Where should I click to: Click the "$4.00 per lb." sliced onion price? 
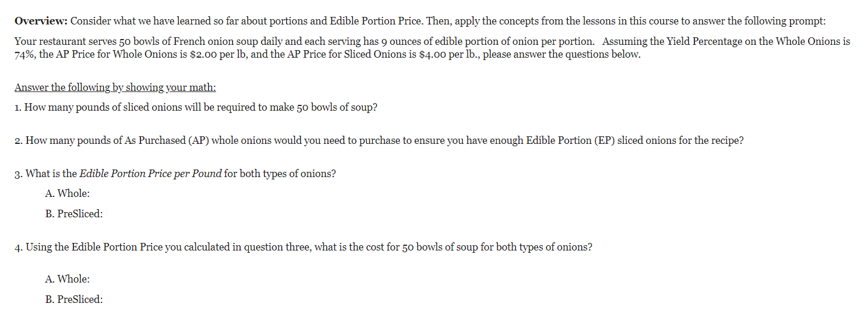click(449, 55)
